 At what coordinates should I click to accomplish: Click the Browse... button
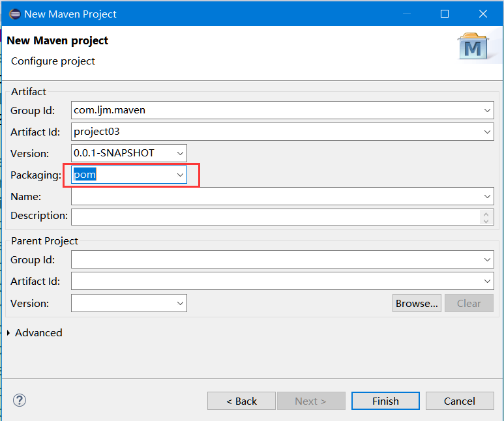[x=417, y=303]
